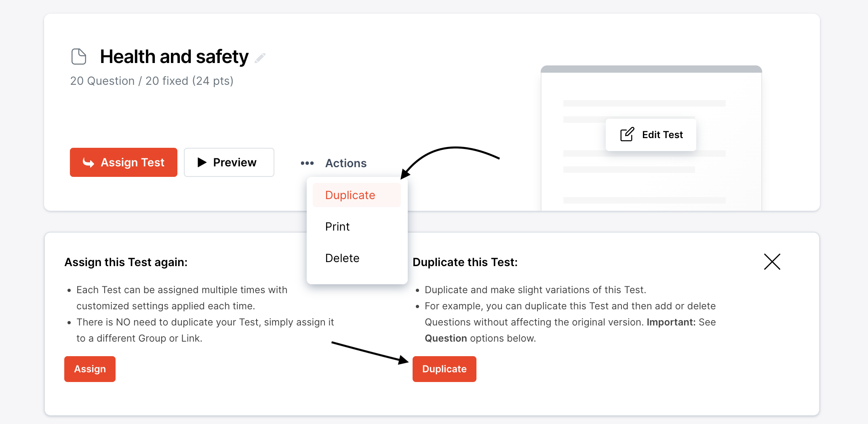
Task: Click the document icon beside the test title
Action: coord(79,57)
